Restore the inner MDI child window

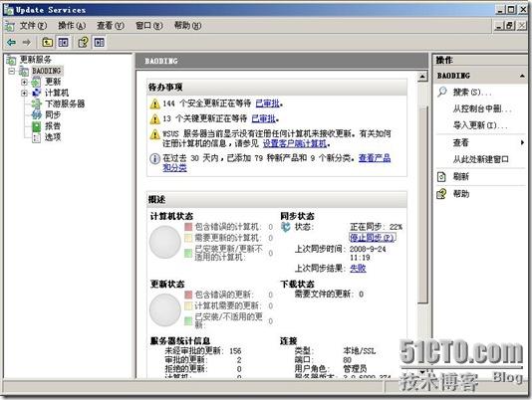[x=510, y=26]
